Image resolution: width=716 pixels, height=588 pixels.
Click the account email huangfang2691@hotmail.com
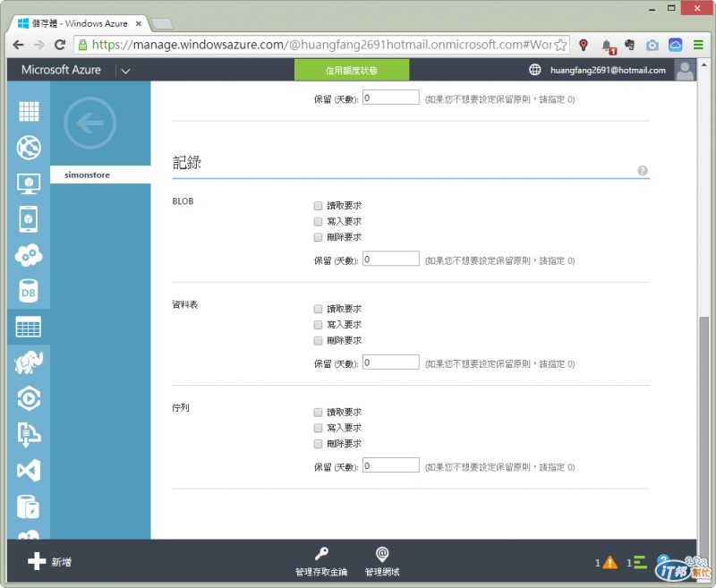608,71
